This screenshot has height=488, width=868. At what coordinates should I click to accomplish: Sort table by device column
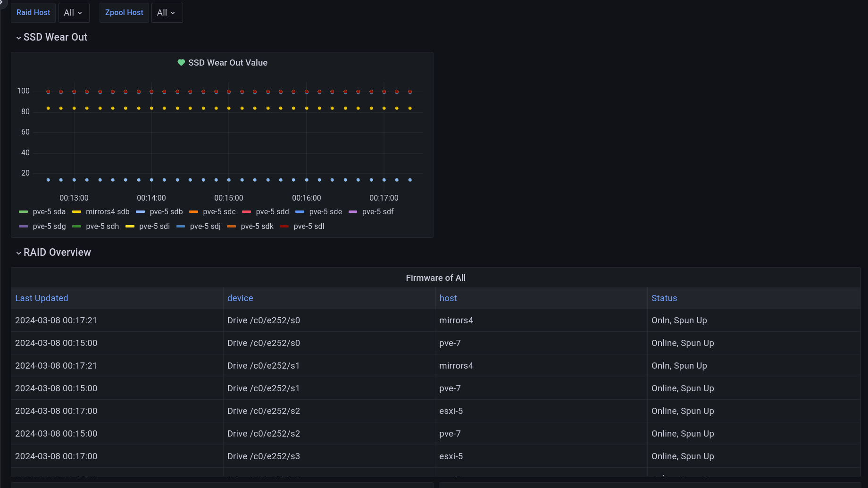[240, 298]
